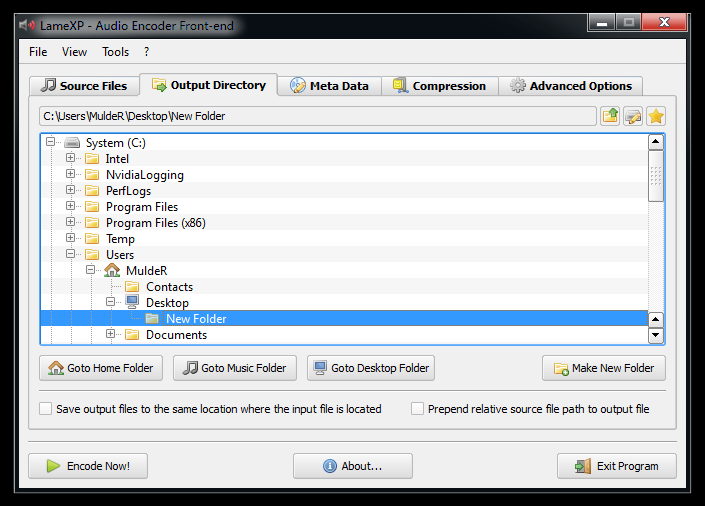Open the Tools menu
The height and width of the screenshot is (506, 705).
tap(115, 52)
